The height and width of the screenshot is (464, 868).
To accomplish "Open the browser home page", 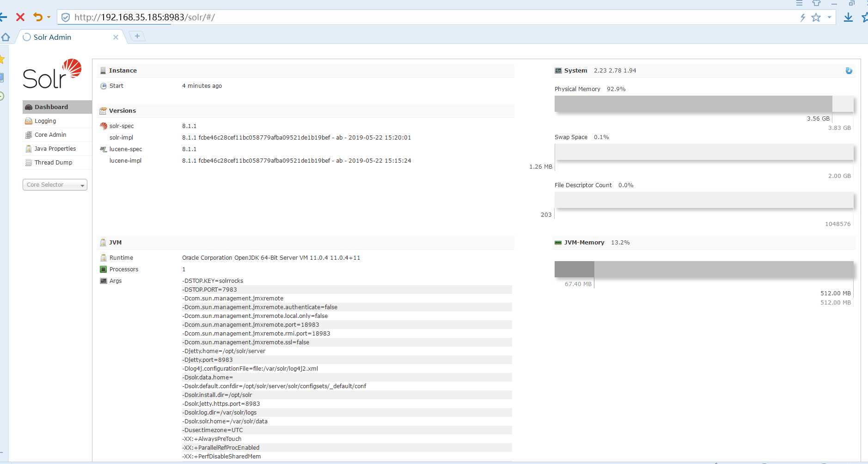I will coord(6,37).
